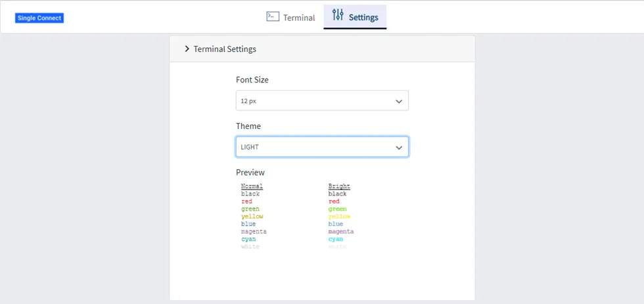Click the Terminal Settings header text
The image size is (644, 304).
pos(225,49)
